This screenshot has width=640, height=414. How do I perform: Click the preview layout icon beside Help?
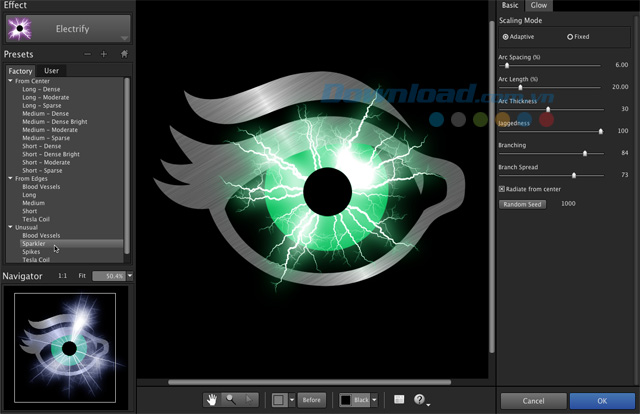399,400
